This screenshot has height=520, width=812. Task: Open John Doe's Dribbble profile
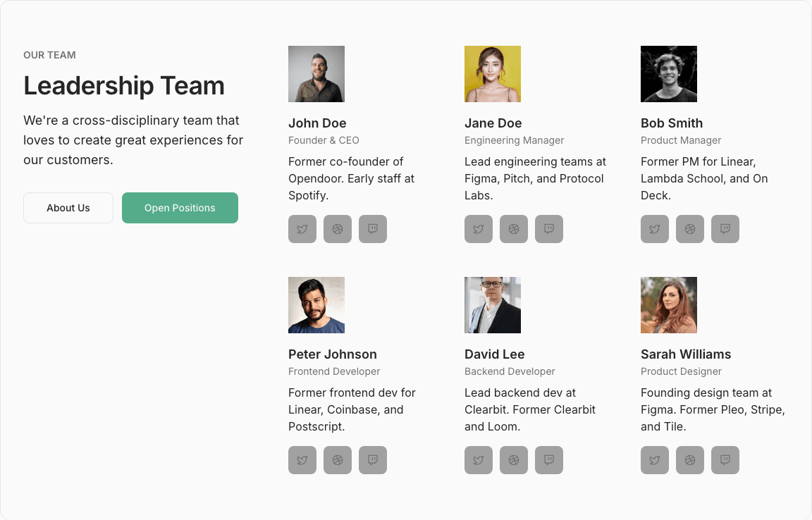pos(337,228)
